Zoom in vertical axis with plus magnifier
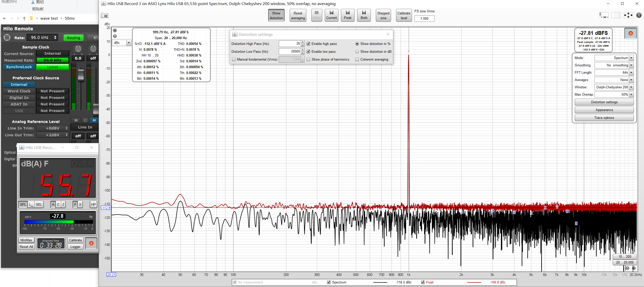Screen dimensions: 644x287 pyautogui.click(x=115, y=31)
